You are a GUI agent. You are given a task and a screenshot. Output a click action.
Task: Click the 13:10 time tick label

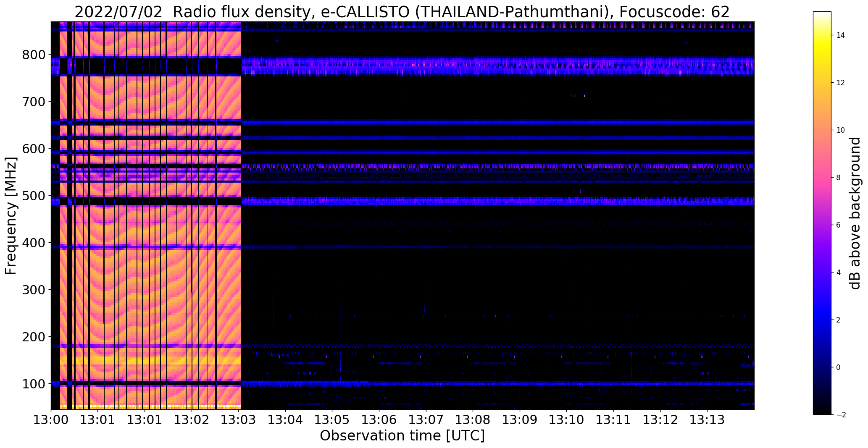click(566, 419)
